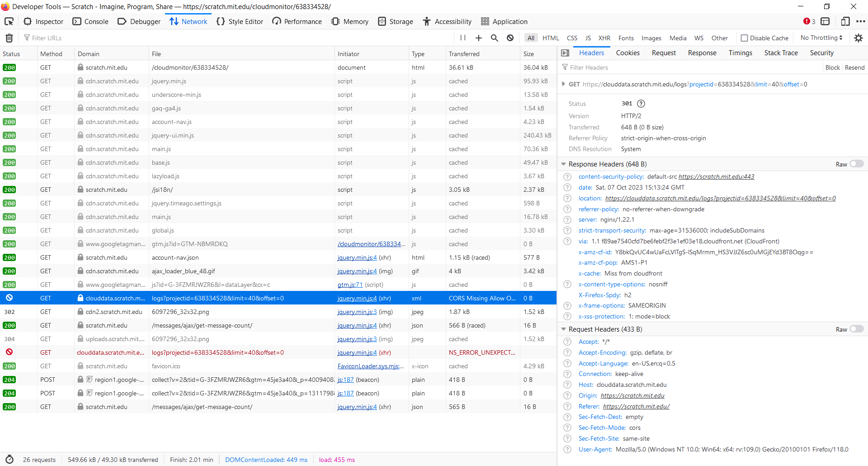Click the Filter Headers input field
868x466 pixels.
point(690,67)
